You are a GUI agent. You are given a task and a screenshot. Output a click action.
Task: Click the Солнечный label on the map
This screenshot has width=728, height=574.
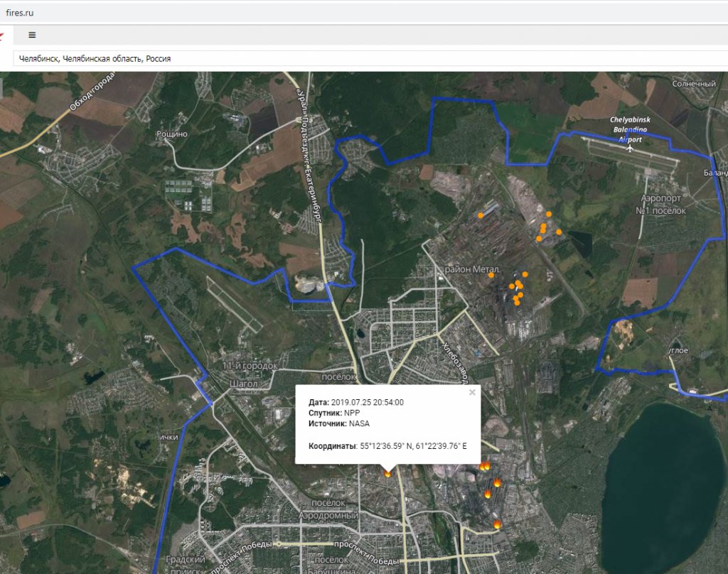pyautogui.click(x=693, y=84)
